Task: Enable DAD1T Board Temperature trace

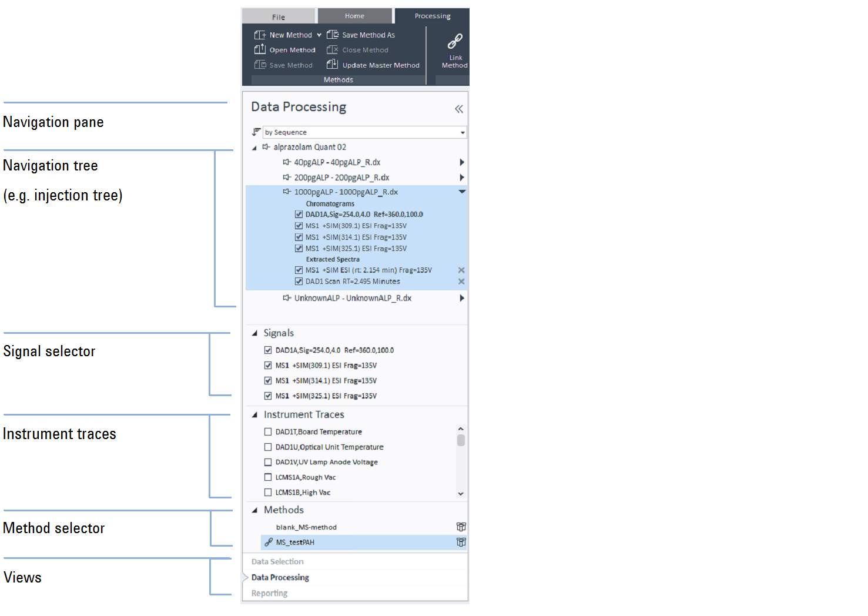Action: (268, 432)
